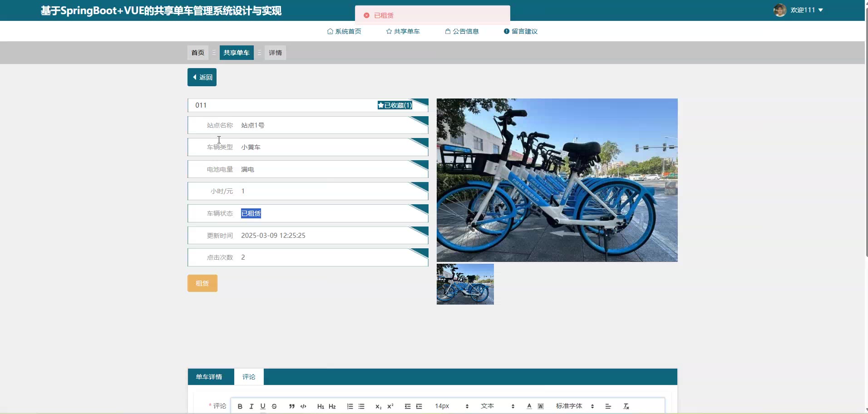Apply Heading 1 style

coord(321,406)
